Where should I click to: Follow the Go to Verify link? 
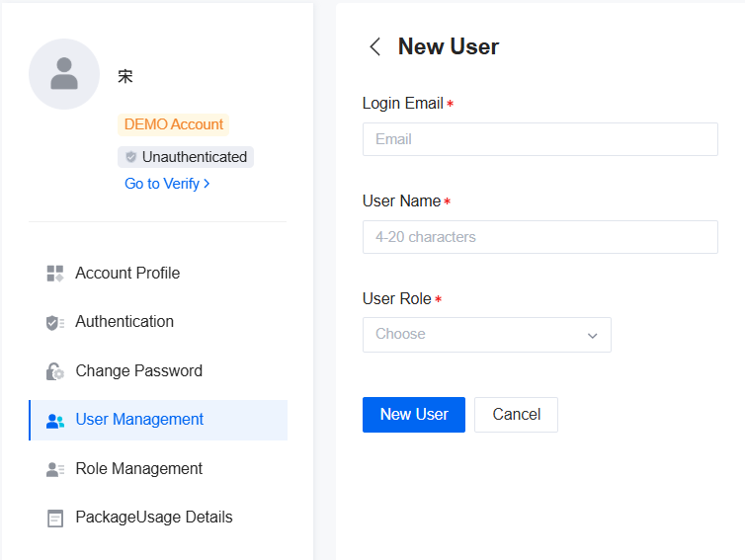(x=166, y=184)
